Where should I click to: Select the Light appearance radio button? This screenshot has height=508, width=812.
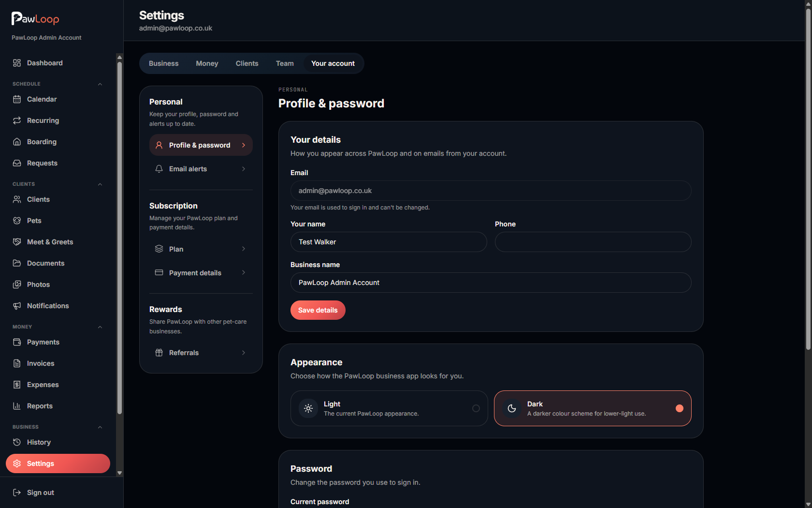point(476,408)
